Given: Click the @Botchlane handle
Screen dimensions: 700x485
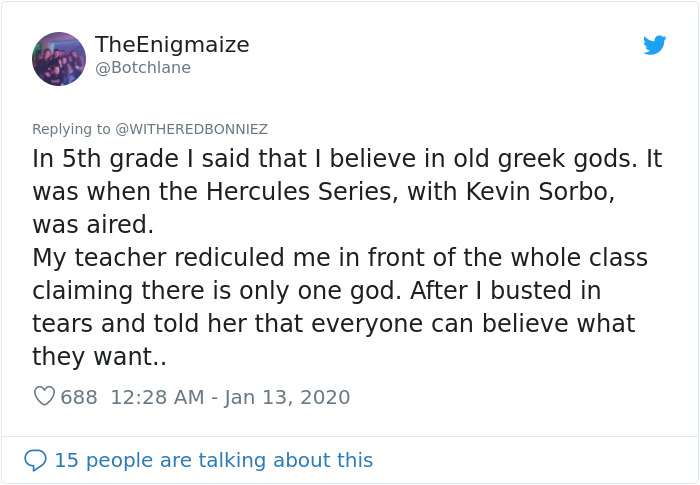Looking at the screenshot, I should click(x=143, y=68).
